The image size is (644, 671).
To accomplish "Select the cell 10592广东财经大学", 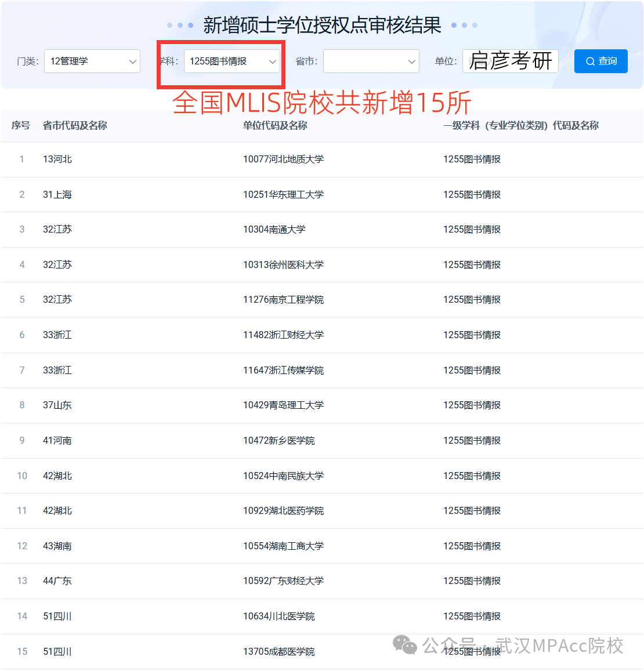I will (x=284, y=581).
